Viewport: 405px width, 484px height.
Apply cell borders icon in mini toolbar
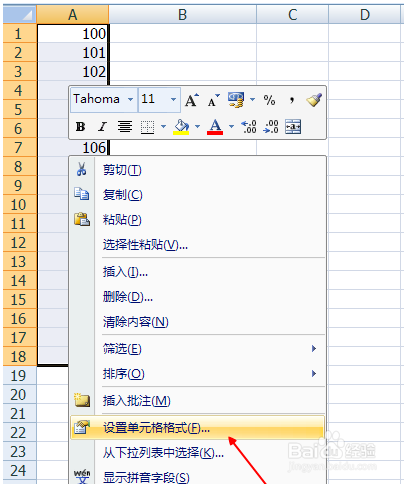[147, 127]
